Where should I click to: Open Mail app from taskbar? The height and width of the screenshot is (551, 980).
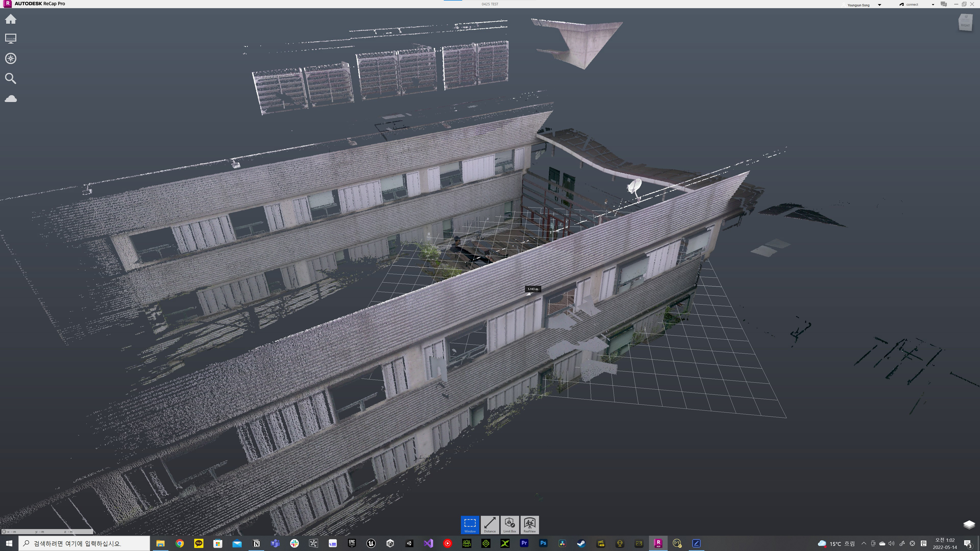[237, 543]
